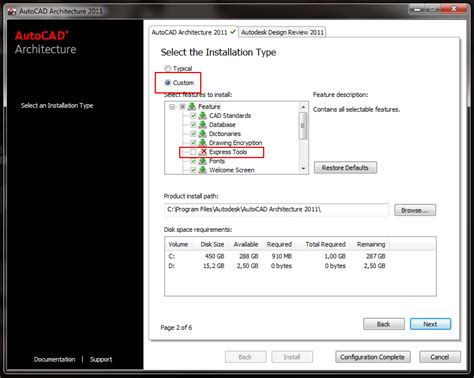Click Configuration Complete button

click(x=373, y=357)
